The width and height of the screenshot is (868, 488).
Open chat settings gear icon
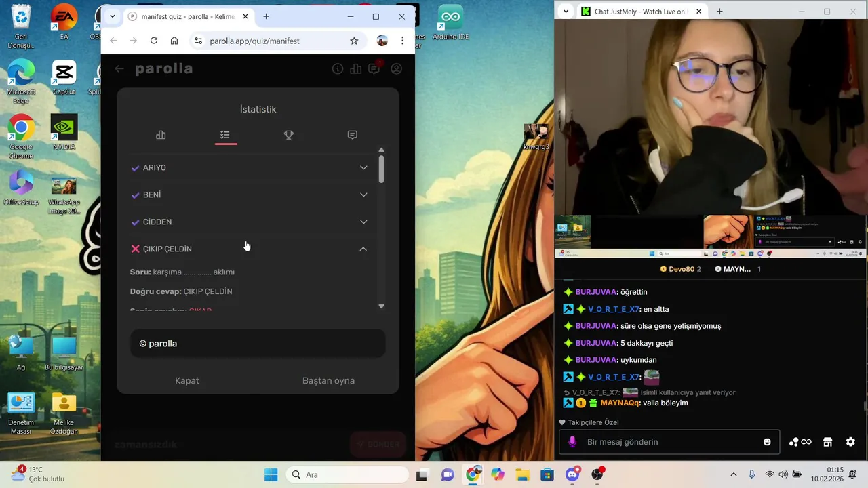pyautogui.click(x=850, y=442)
